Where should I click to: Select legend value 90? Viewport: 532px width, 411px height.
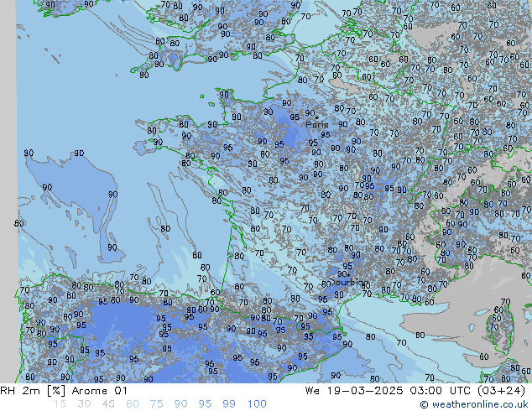(181, 404)
